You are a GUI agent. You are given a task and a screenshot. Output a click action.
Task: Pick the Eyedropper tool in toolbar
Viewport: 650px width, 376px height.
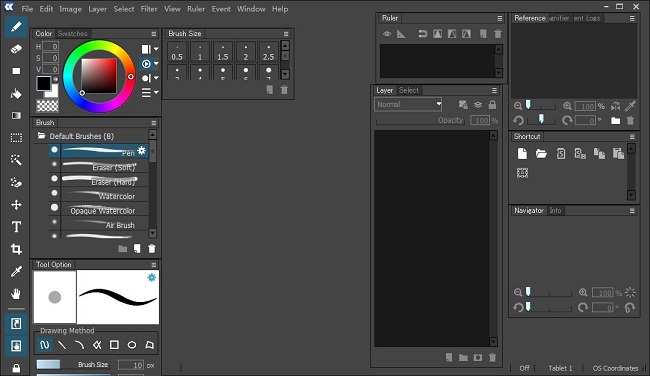16,272
